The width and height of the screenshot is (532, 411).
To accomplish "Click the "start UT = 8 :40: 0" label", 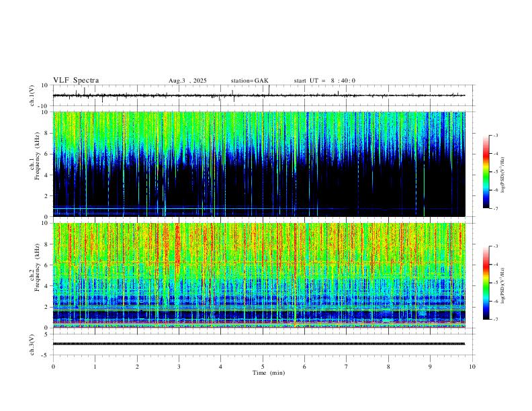I will pyautogui.click(x=324, y=81).
